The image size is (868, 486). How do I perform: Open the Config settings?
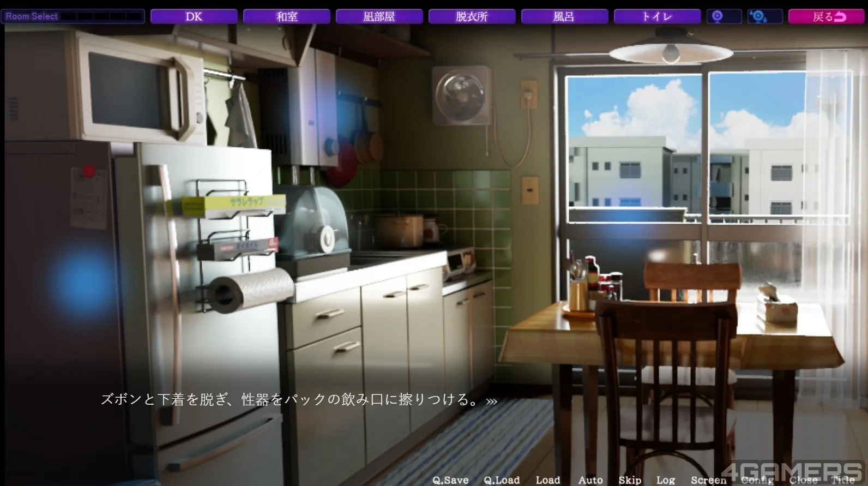[x=757, y=480]
